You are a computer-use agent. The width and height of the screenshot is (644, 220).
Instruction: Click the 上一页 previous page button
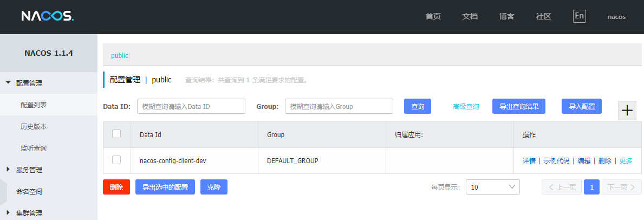[x=562, y=187]
